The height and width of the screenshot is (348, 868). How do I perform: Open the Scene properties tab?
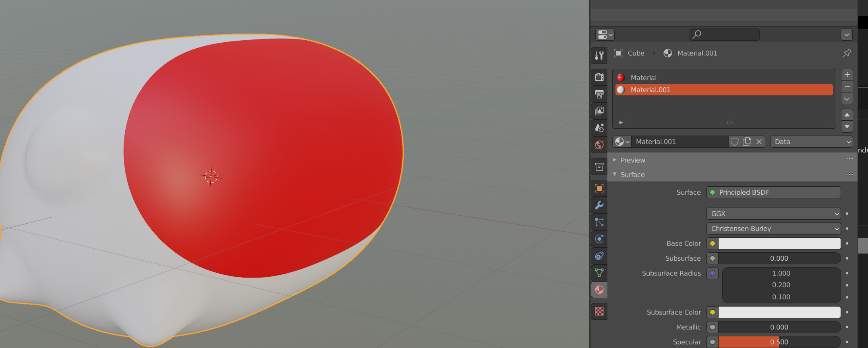coord(599,128)
